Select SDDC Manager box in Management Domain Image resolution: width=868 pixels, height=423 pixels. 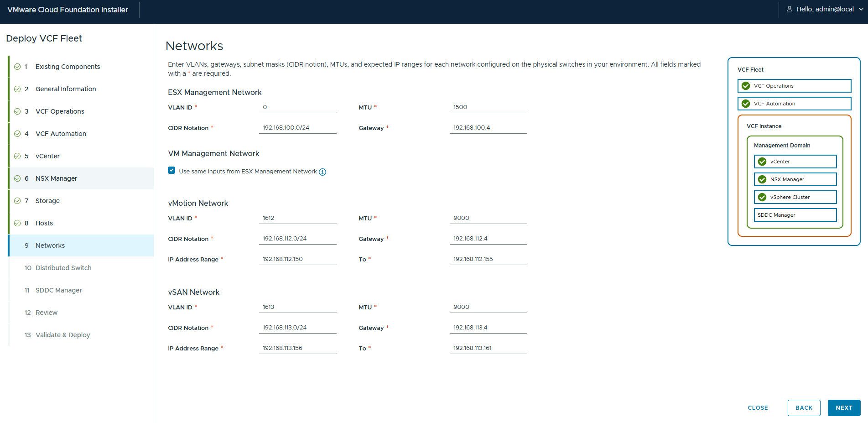pos(795,215)
